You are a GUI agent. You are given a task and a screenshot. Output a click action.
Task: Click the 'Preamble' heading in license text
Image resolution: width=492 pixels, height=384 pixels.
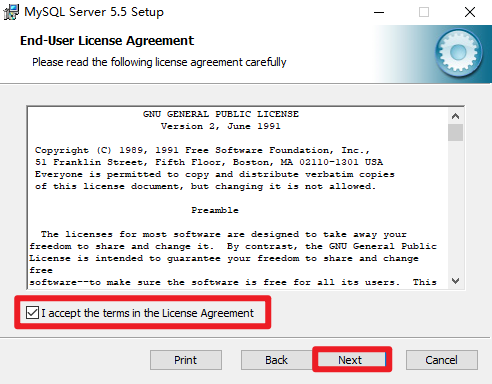point(215,210)
